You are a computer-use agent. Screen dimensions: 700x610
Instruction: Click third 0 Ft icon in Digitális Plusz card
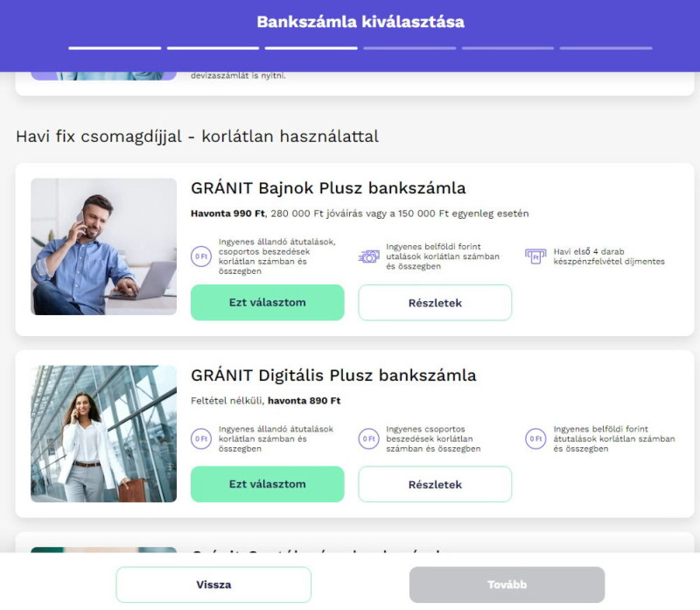(535, 438)
